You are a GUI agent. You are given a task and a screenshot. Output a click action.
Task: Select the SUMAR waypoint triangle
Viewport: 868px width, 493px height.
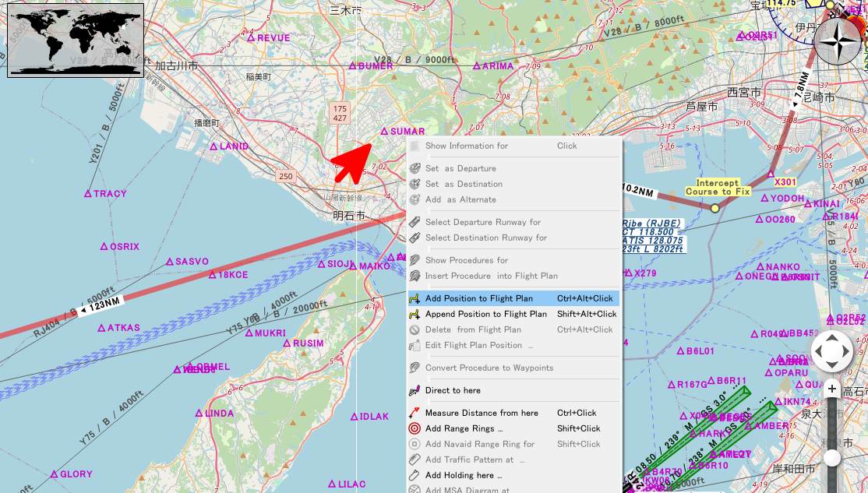pyautogui.click(x=384, y=132)
